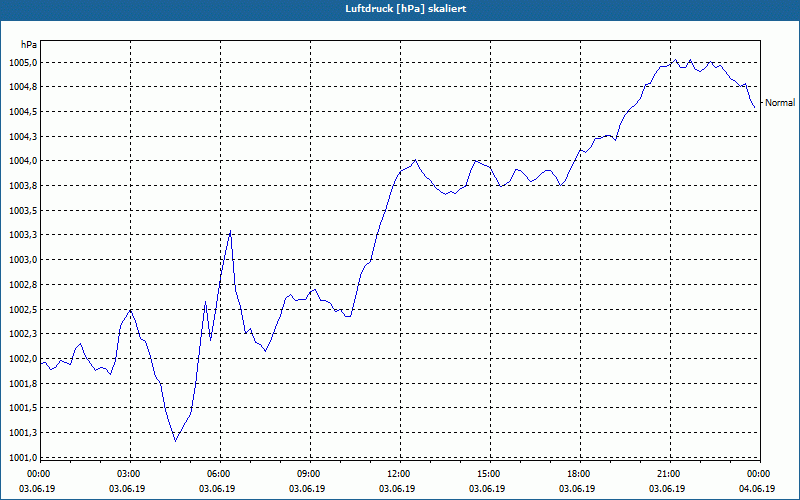Click the 04.06.19 date label

click(757, 489)
